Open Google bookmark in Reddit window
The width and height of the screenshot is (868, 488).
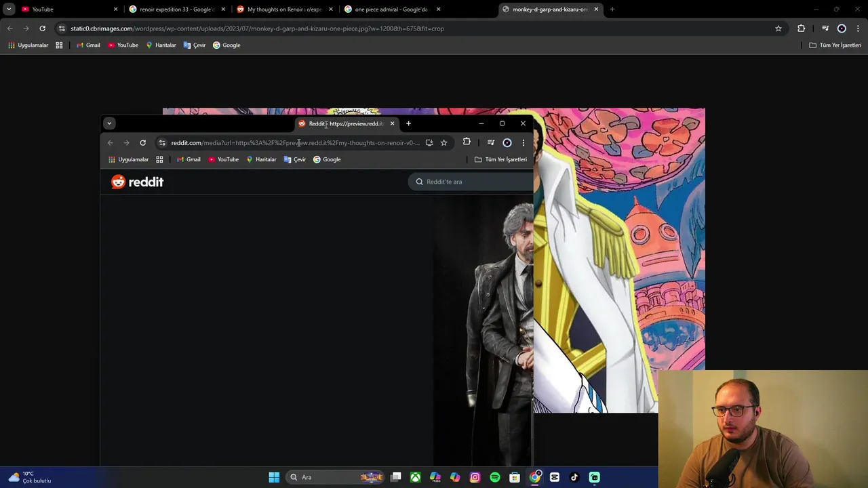click(327, 159)
